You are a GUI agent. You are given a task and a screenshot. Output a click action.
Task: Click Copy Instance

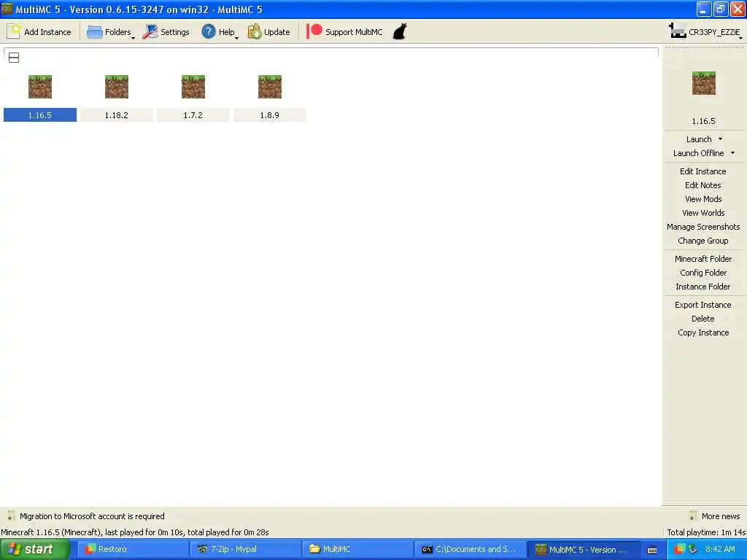pos(703,332)
